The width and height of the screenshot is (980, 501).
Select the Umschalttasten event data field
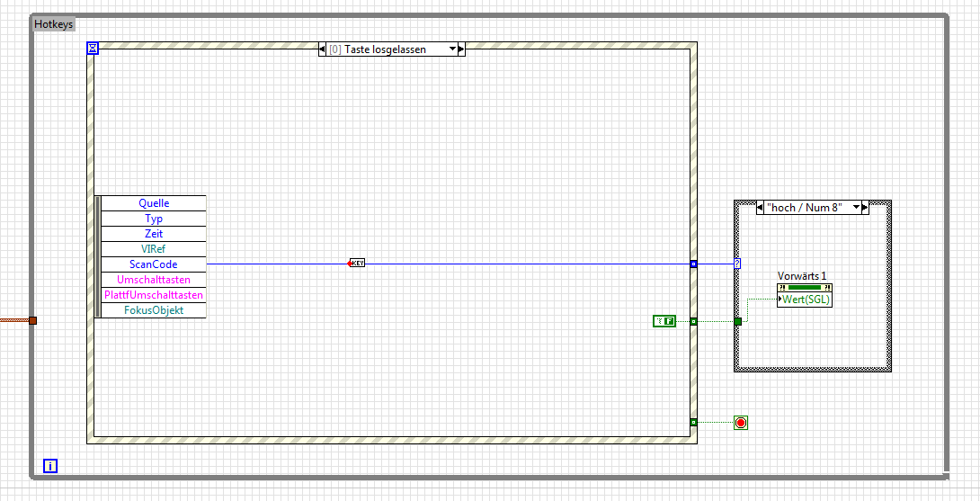coord(154,280)
